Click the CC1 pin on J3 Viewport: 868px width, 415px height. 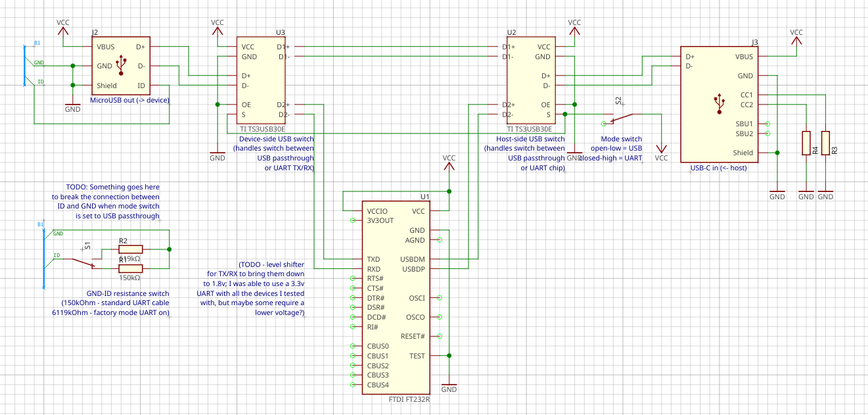click(x=746, y=95)
